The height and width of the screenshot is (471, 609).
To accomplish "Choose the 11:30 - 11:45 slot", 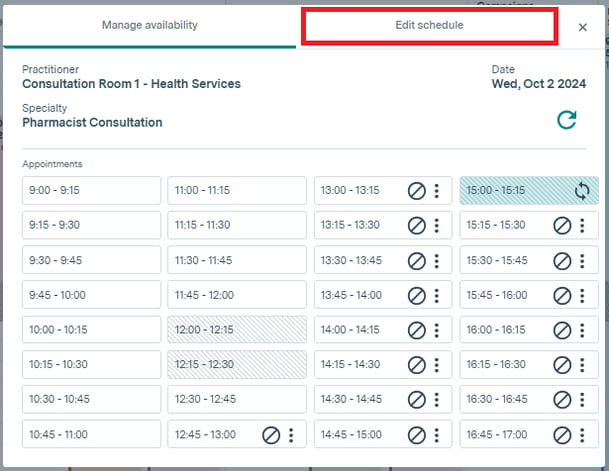I will (x=237, y=260).
